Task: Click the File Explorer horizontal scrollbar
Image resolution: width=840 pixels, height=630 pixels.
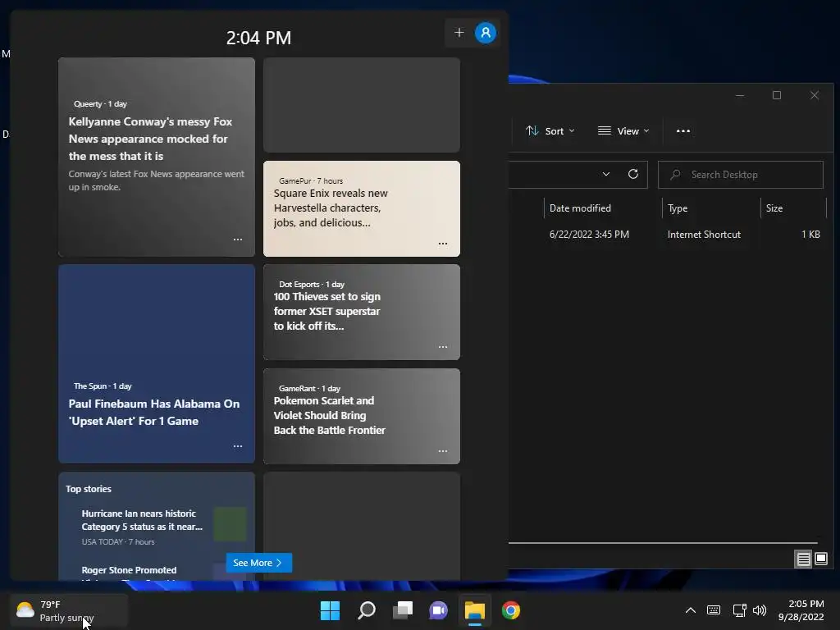Action: coord(663,543)
